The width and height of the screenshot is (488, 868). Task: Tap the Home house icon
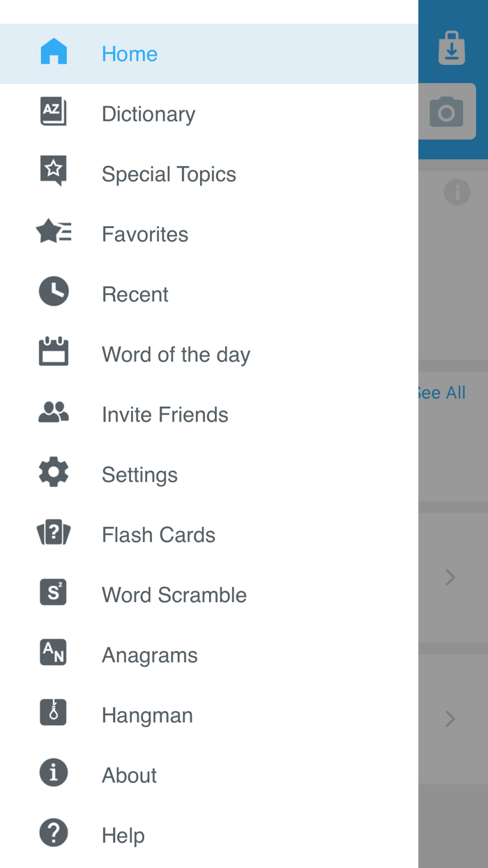point(54,53)
